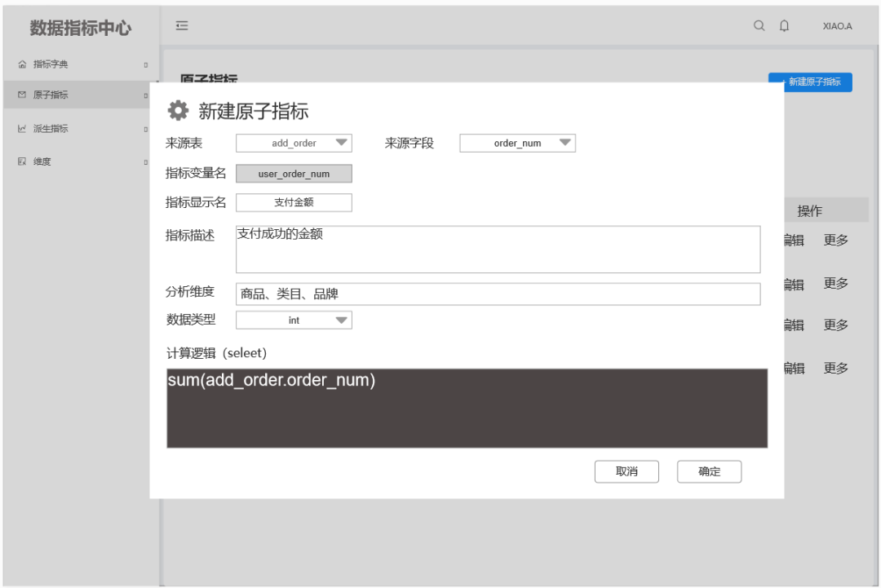881x588 pixels.
Task: Open the 数据类型 dropdown showing int
Action: [294, 320]
